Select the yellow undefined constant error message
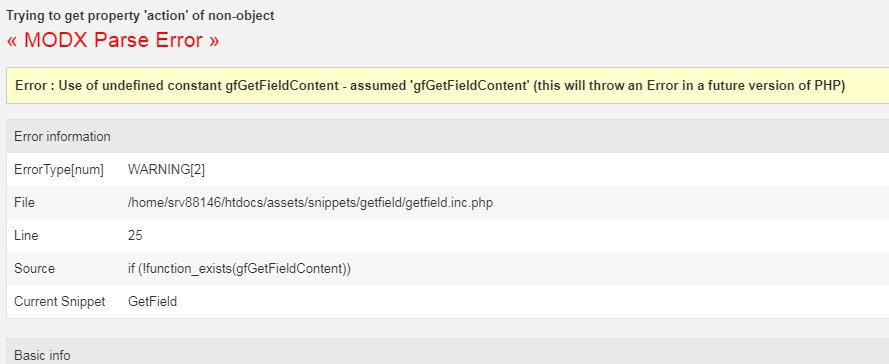 point(447,86)
